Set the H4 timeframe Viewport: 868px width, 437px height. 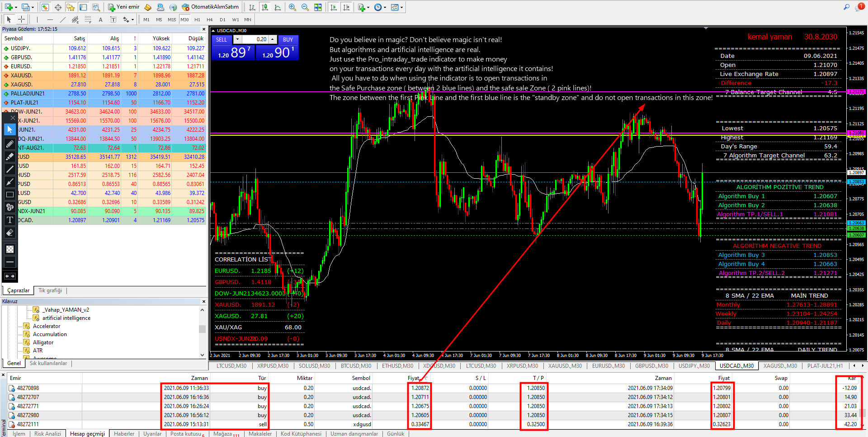click(210, 19)
